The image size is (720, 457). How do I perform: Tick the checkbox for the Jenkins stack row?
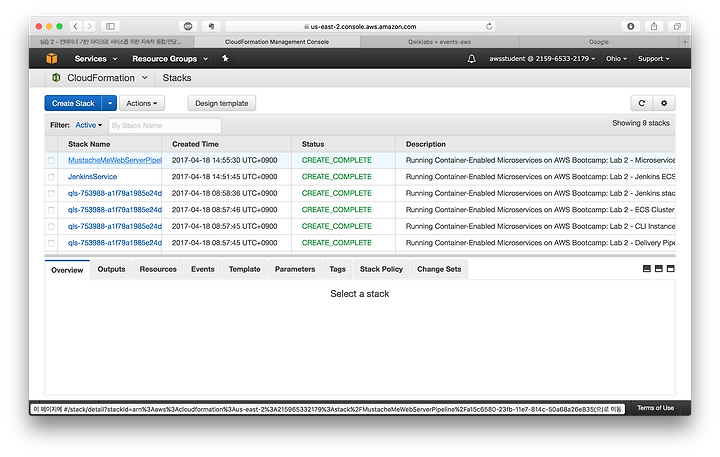point(51,193)
